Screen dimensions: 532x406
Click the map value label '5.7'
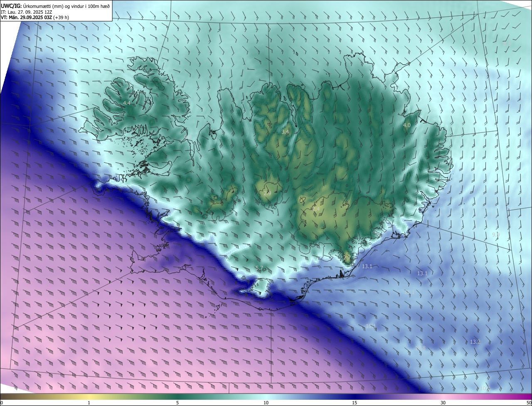point(259,268)
